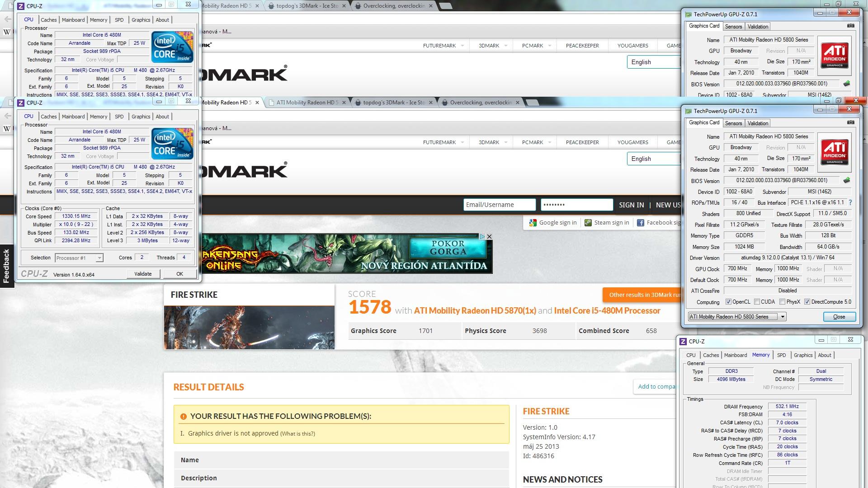Open the English language dropdown on lower 3DMark page
The image size is (868, 488).
[654, 159]
